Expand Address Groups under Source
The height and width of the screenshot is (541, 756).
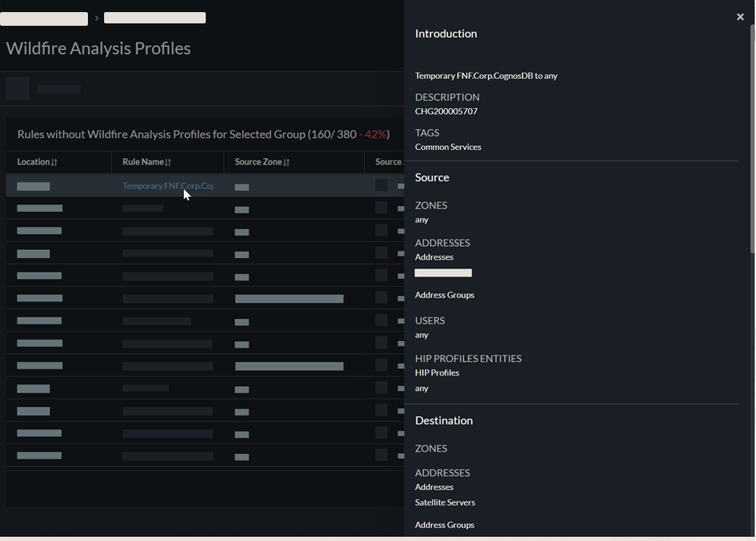[x=445, y=293]
